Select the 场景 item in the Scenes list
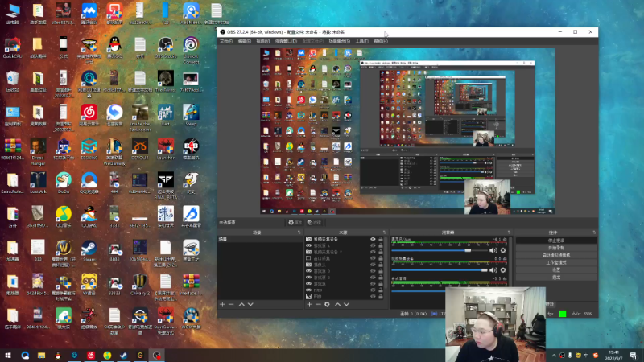 point(260,239)
